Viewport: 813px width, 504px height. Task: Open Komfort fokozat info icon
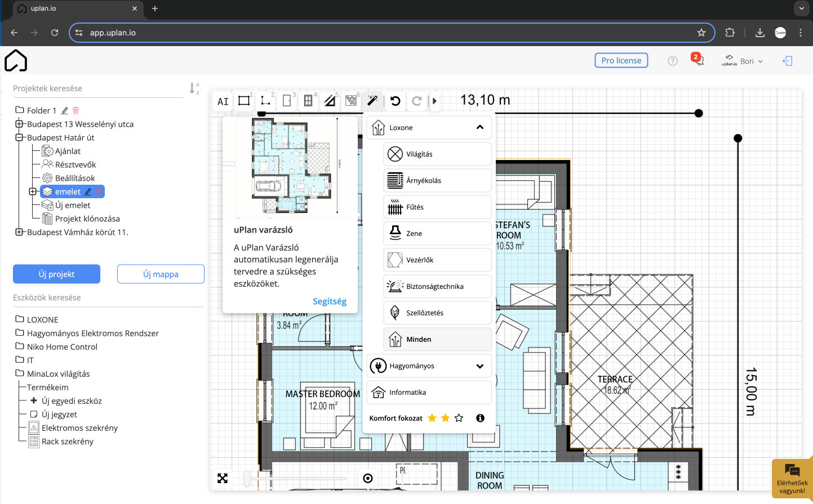point(480,418)
